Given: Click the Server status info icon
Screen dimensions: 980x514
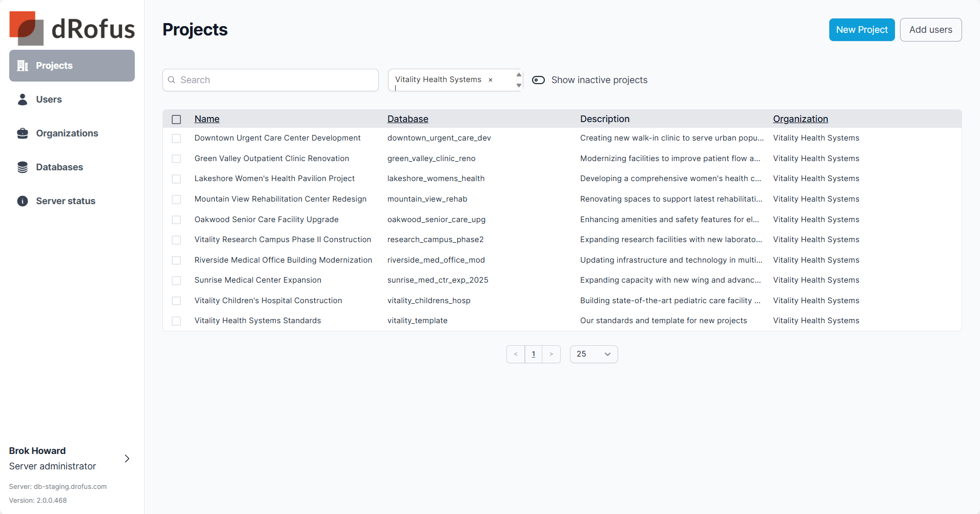Looking at the screenshot, I should tap(23, 201).
